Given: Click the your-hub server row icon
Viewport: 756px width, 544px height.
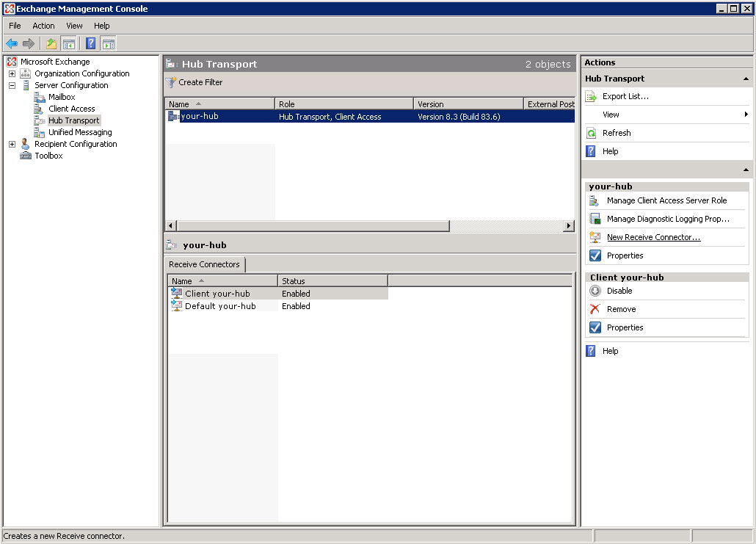Looking at the screenshot, I should (x=173, y=116).
